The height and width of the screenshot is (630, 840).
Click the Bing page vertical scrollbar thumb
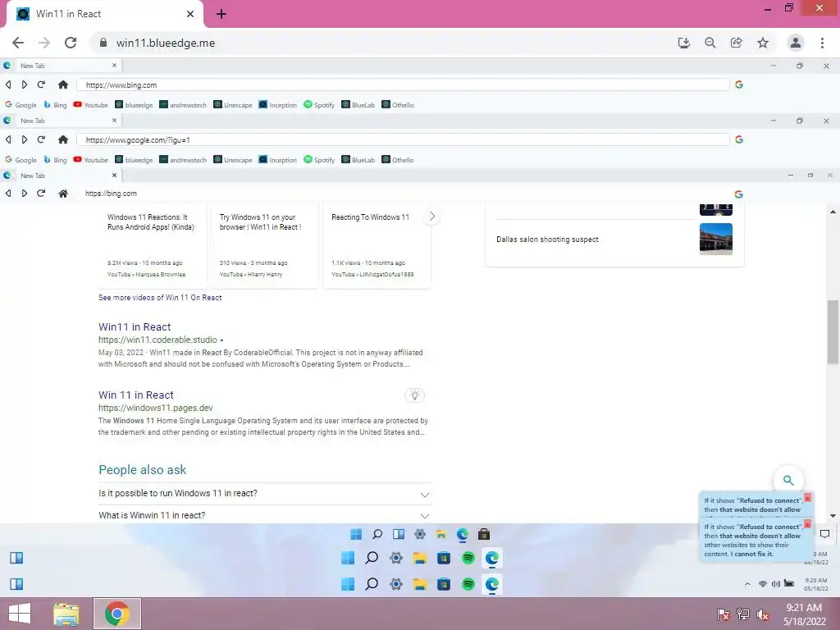[833, 332]
